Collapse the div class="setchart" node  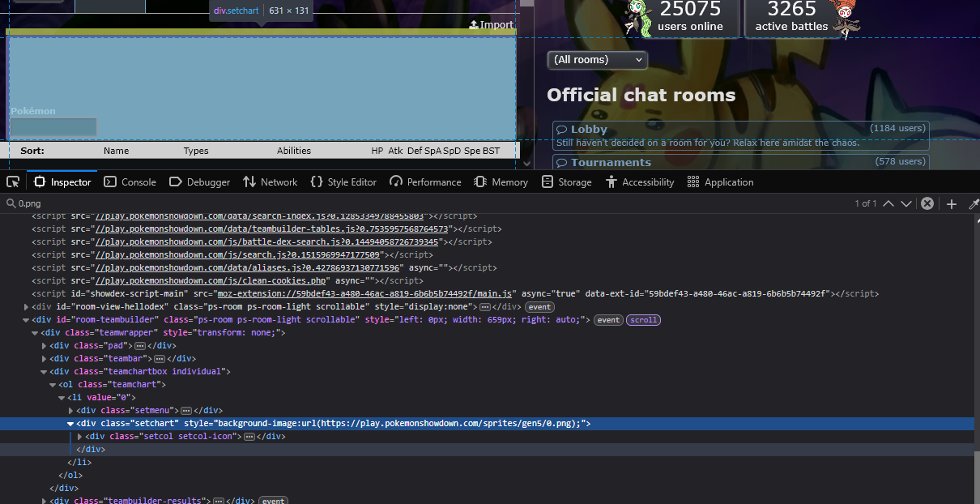pos(70,424)
